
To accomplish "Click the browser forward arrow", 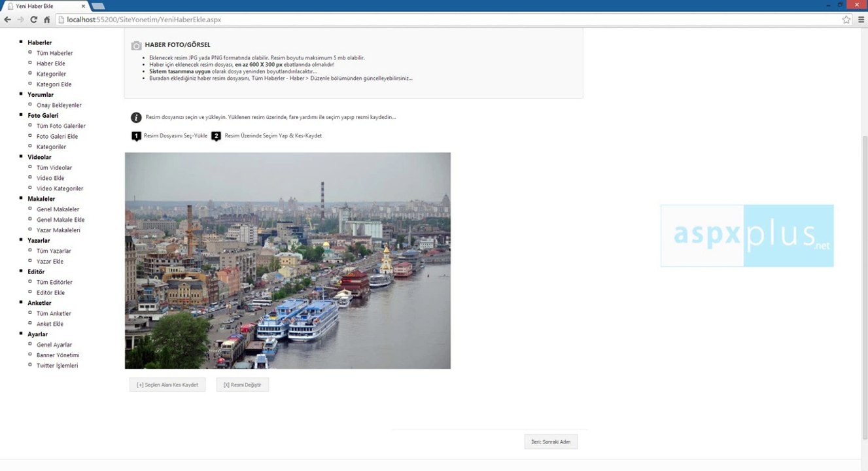I will [x=21, y=20].
